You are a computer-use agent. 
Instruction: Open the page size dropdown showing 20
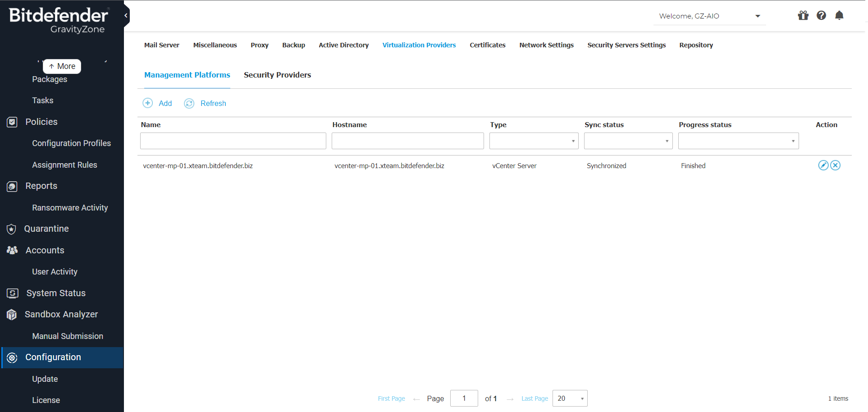click(570, 398)
